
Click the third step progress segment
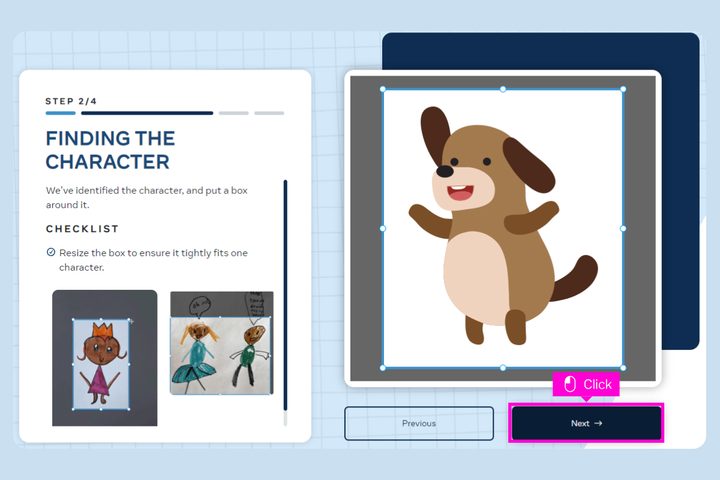(x=234, y=113)
